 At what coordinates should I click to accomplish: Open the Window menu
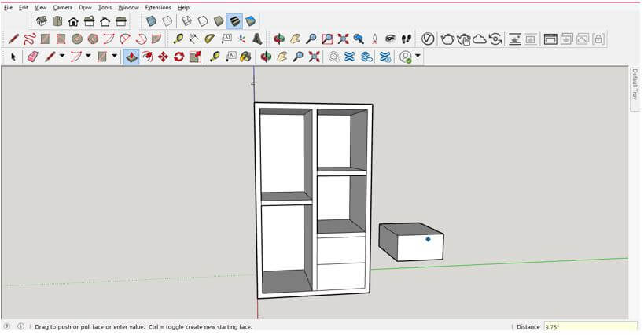128,7
